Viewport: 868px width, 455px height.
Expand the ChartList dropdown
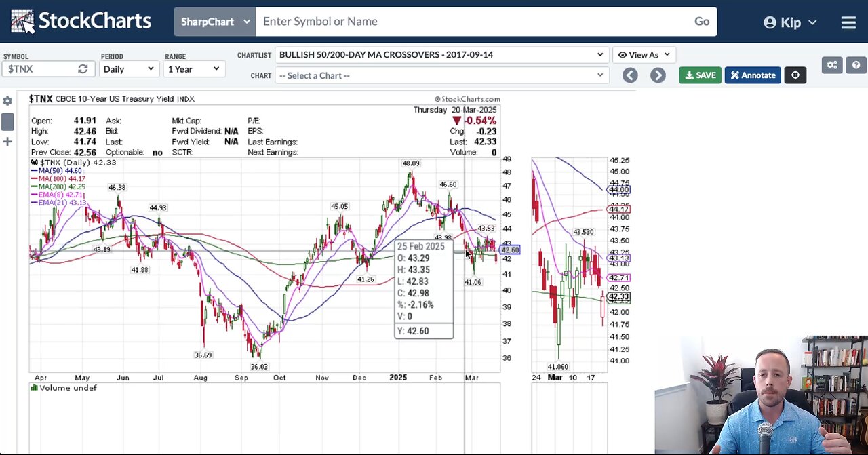click(x=441, y=55)
